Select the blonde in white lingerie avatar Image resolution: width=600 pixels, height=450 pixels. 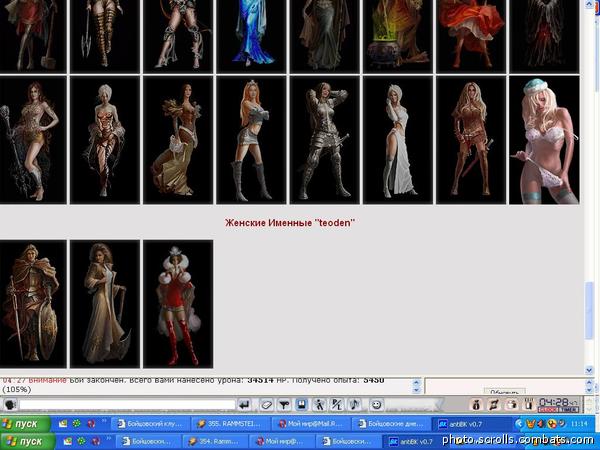click(544, 140)
